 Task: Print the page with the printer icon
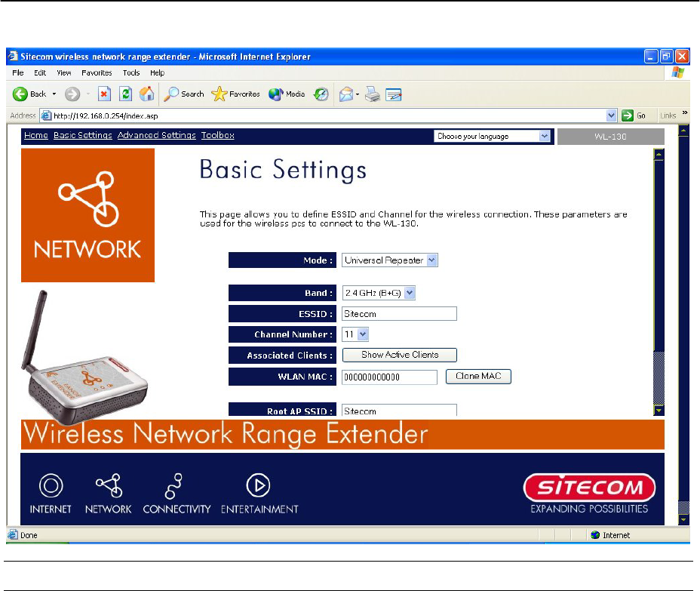(x=373, y=94)
